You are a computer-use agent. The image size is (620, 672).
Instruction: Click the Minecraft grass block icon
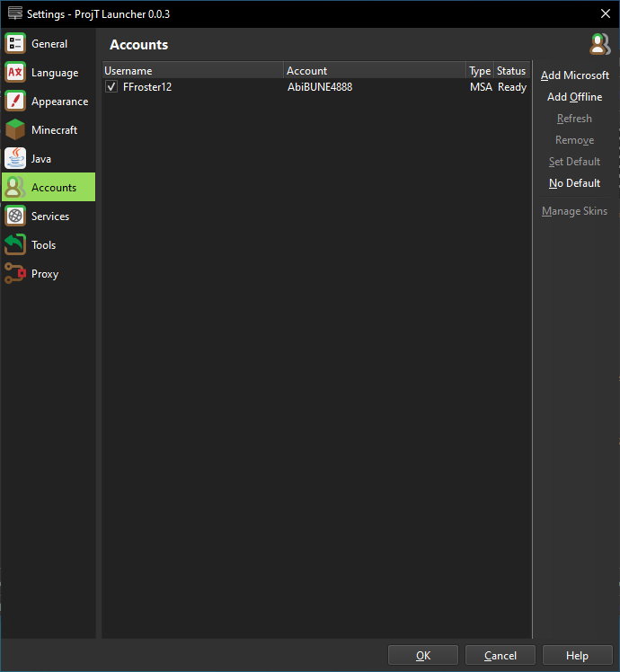[x=15, y=130]
